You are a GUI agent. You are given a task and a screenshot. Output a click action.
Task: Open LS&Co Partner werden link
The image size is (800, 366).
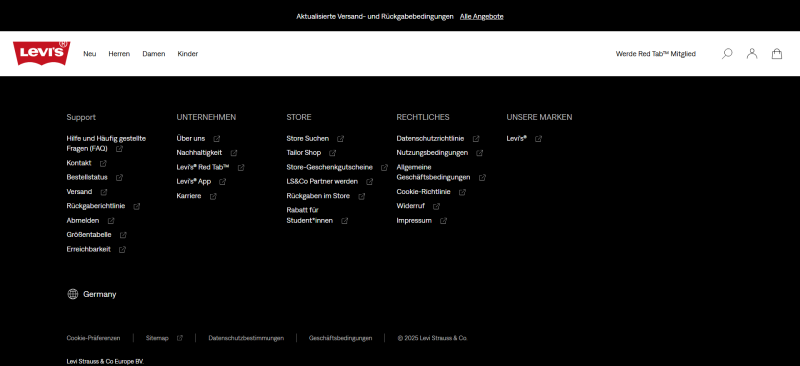click(322, 181)
